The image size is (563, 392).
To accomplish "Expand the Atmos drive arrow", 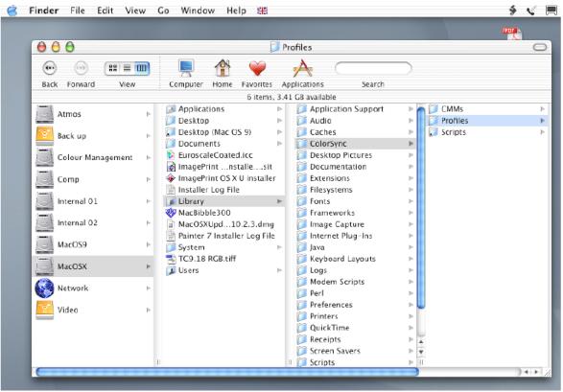I will tap(149, 114).
